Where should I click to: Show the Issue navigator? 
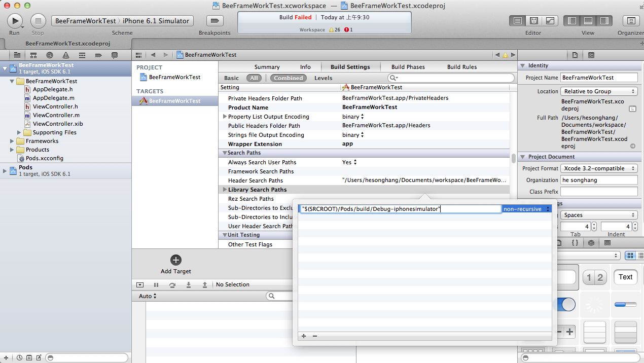pos(65,55)
